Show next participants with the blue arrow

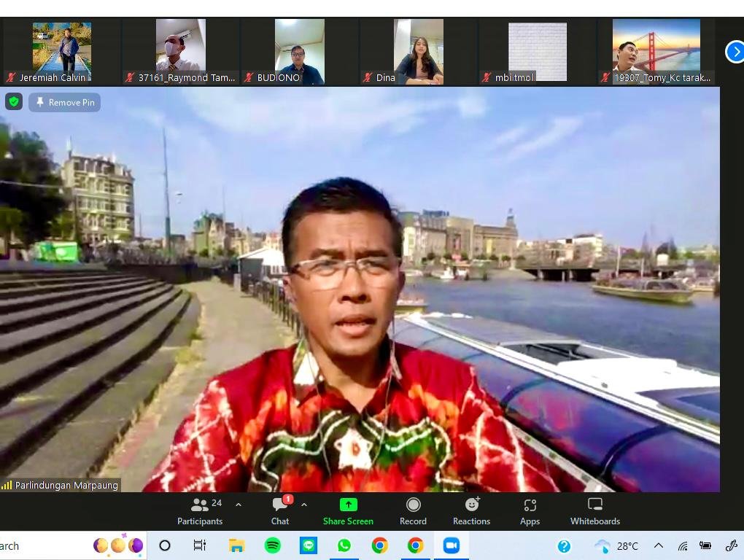pyautogui.click(x=735, y=52)
